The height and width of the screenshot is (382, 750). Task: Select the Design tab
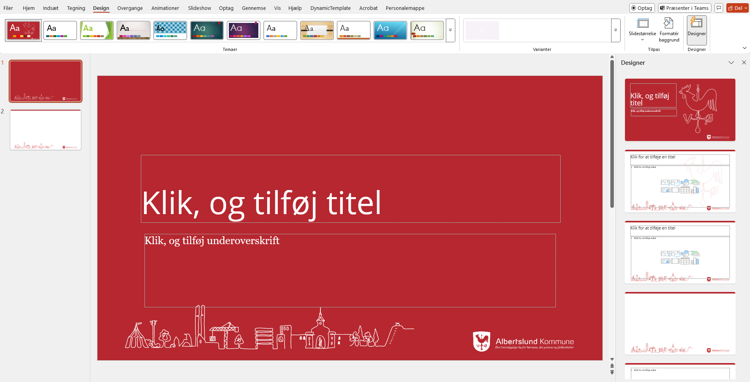101,8
